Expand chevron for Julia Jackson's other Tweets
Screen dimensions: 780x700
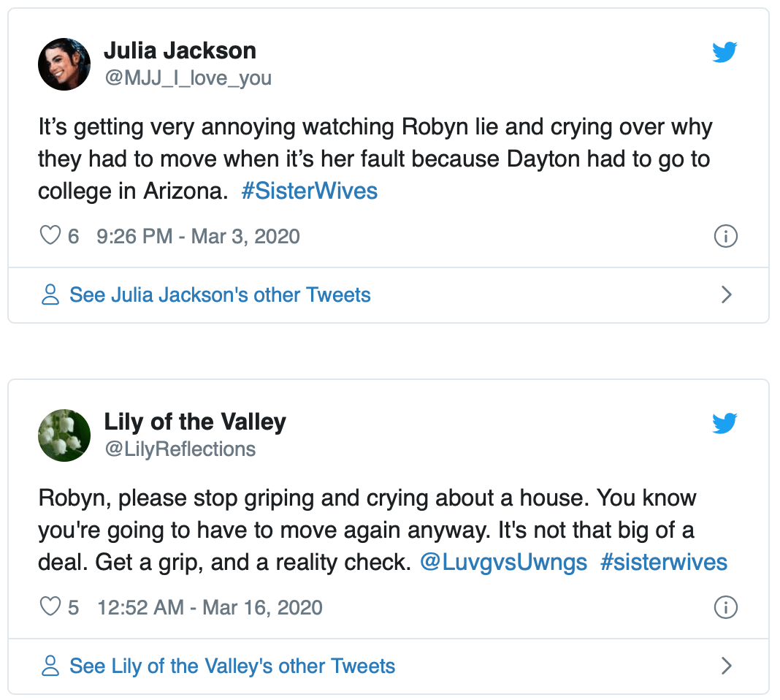tap(726, 295)
